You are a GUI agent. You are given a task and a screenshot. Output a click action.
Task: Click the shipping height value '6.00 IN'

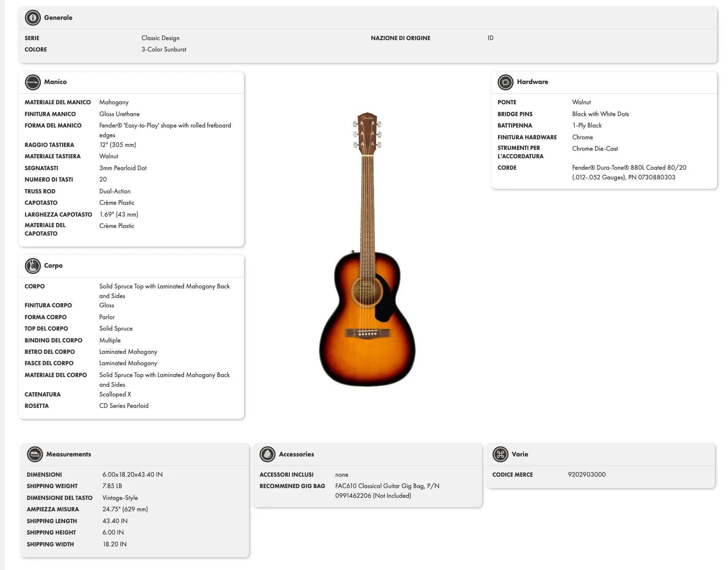tap(113, 532)
